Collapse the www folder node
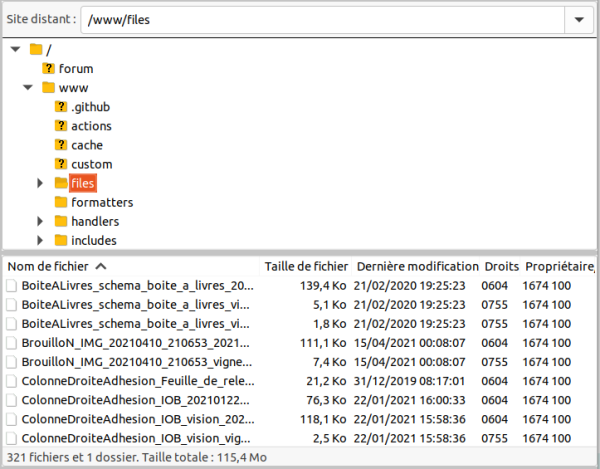 coord(27,88)
